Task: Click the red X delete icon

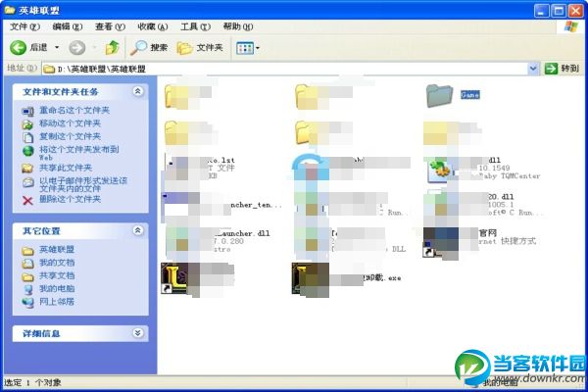Action: pyautogui.click(x=27, y=200)
